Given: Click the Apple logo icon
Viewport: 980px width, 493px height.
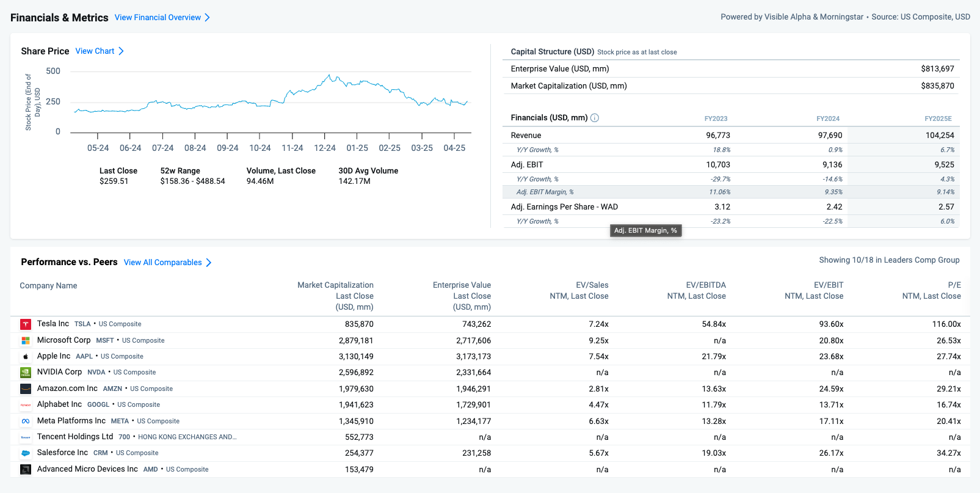Looking at the screenshot, I should (26, 357).
